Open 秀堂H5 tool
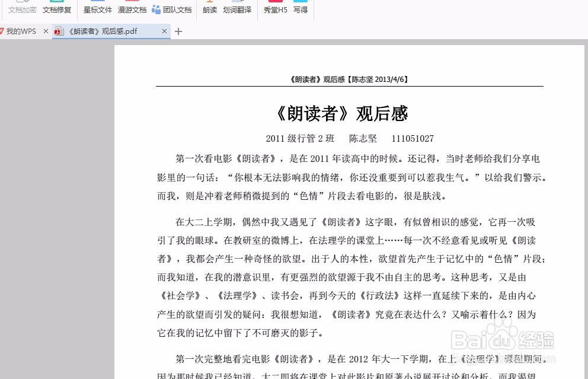The width and height of the screenshot is (588, 379). pos(275,8)
